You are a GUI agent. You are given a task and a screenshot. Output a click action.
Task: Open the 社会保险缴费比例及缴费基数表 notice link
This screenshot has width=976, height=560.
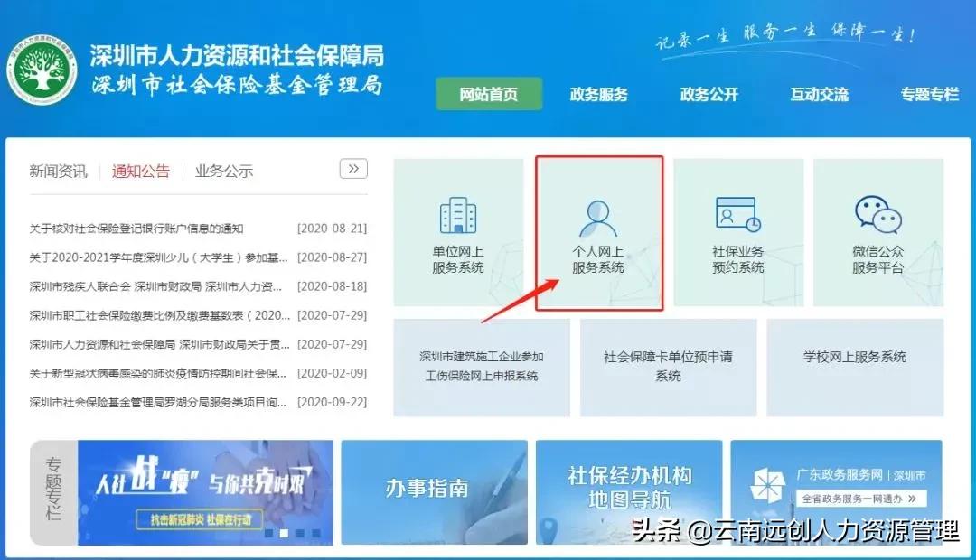pos(145,313)
